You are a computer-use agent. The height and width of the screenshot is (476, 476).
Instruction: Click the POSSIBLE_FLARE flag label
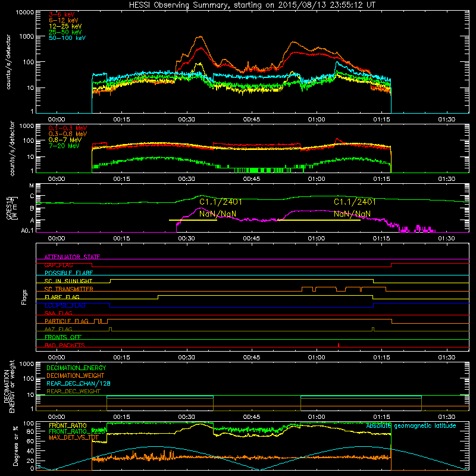pos(68,273)
